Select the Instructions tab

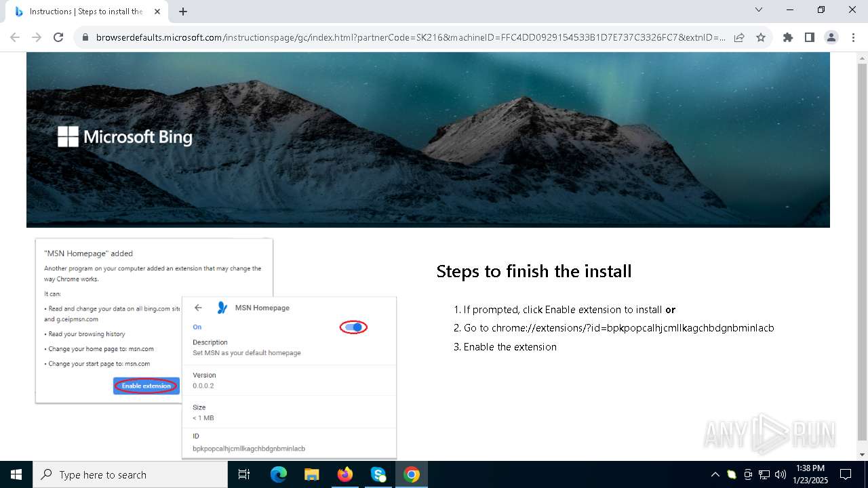[86, 12]
